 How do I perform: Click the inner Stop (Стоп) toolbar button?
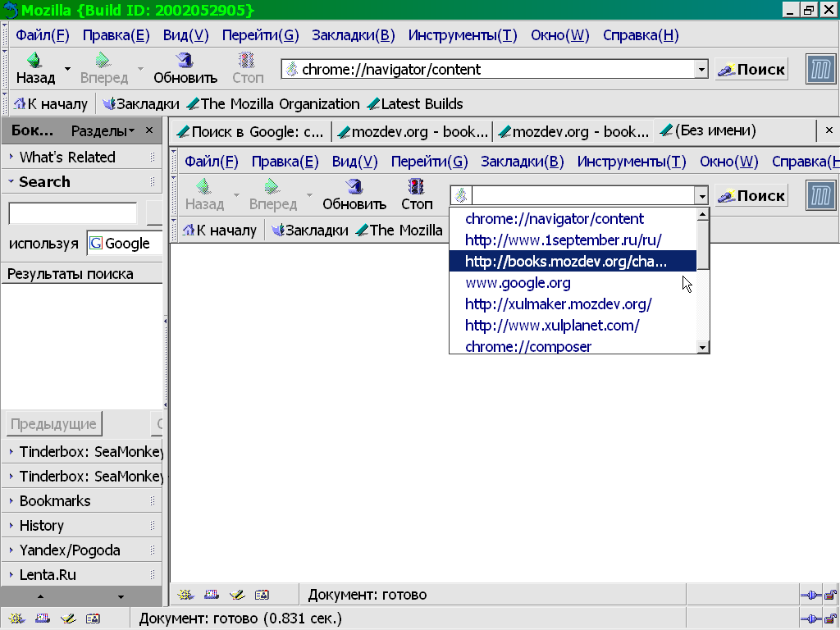click(x=417, y=195)
